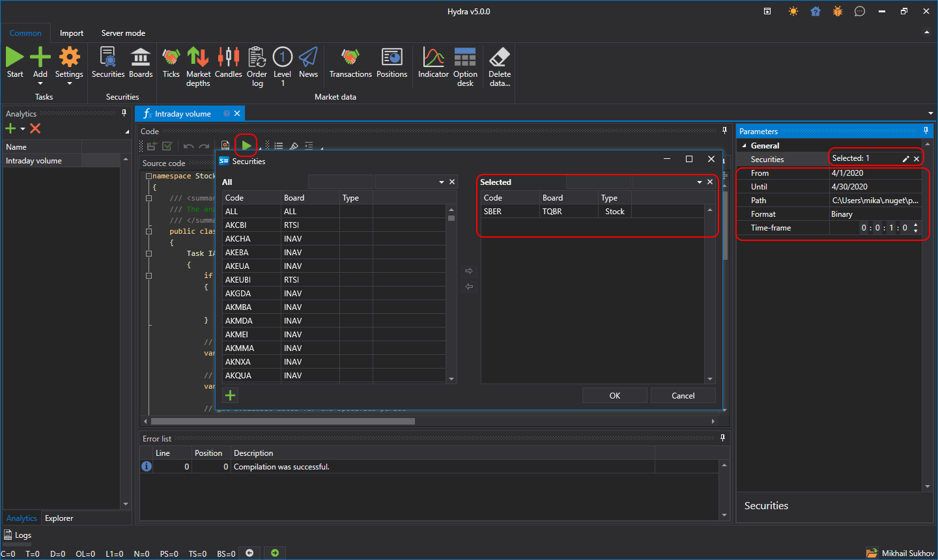Open the Option desk
Image resolution: width=938 pixels, height=560 pixels.
click(x=465, y=66)
